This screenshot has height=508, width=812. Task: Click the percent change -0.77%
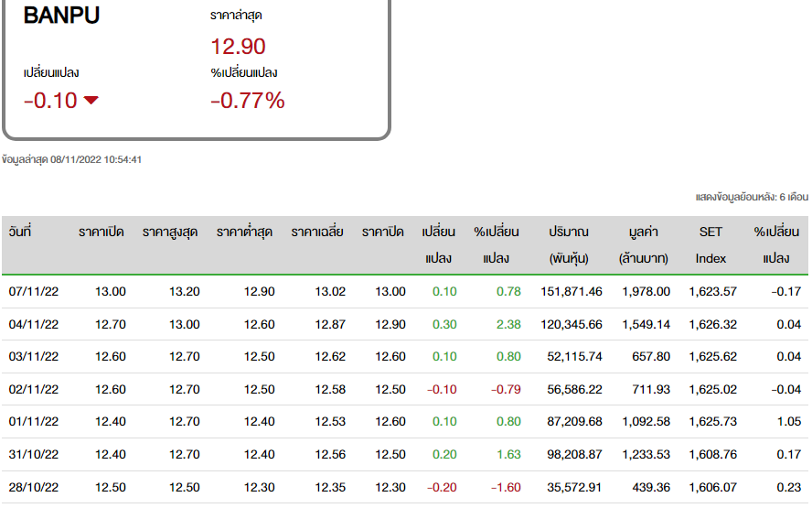(248, 100)
